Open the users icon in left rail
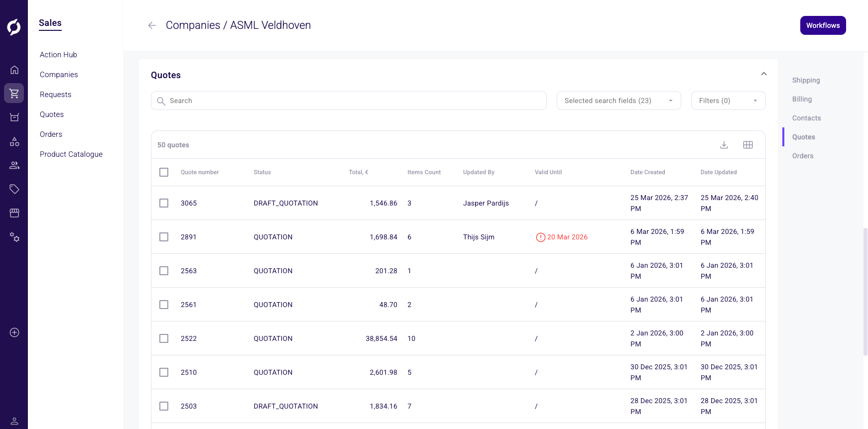 (14, 165)
